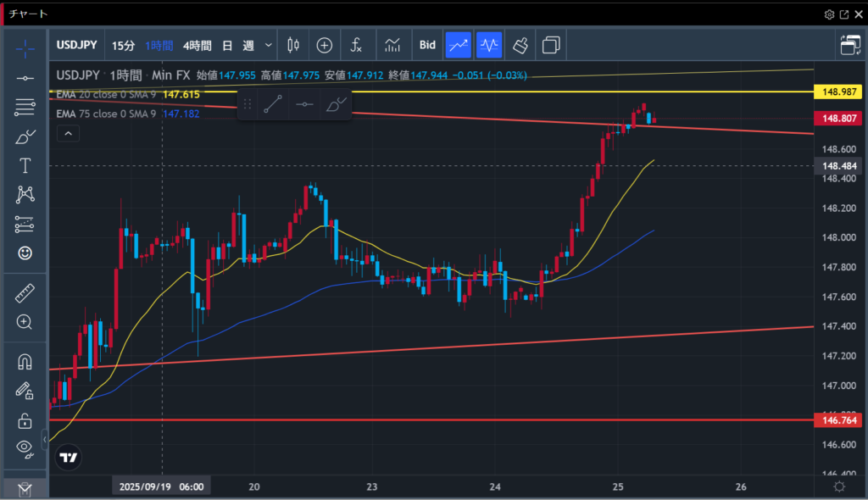The image size is (868, 500).
Task: Click the zoom in magnifier tool
Action: click(x=25, y=322)
